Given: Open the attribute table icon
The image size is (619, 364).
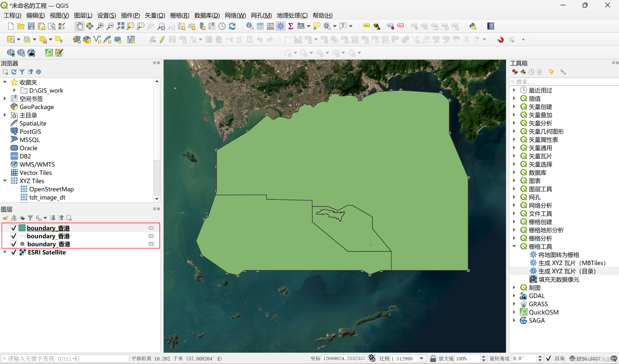Looking at the screenshot, I should [x=260, y=26].
